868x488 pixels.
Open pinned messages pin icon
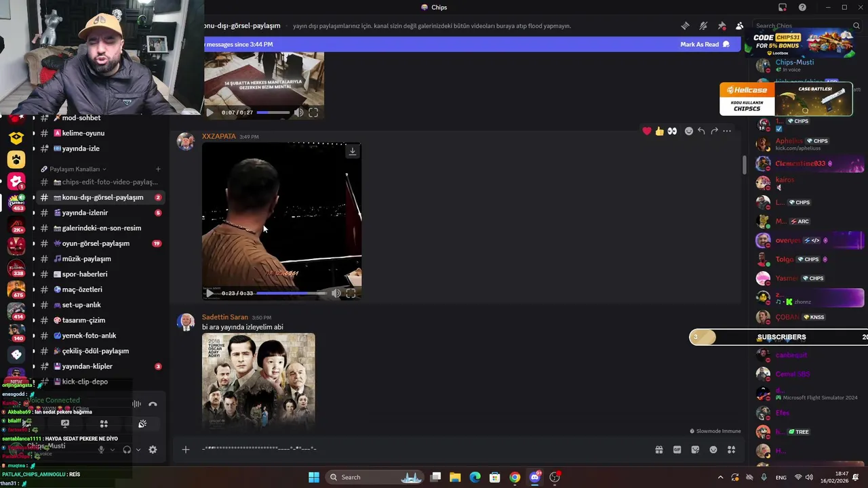click(722, 26)
